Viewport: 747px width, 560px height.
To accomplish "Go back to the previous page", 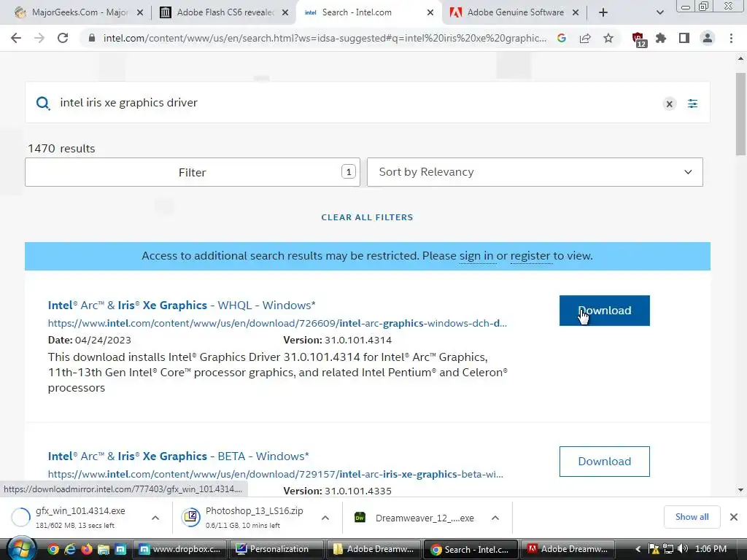I will pos(16,38).
